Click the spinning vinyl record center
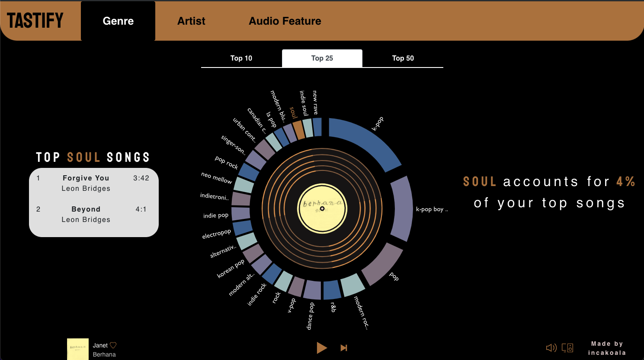The height and width of the screenshot is (360, 644). pos(322,209)
